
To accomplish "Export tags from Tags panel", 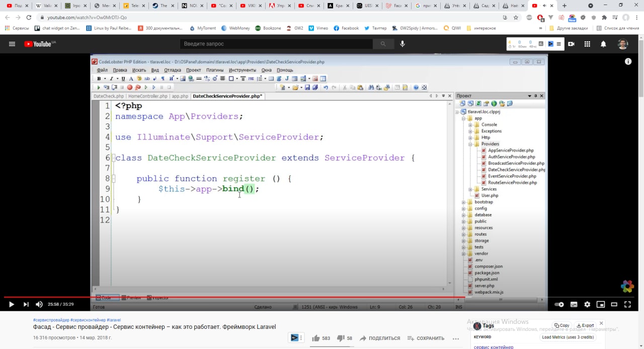I will tap(585, 325).
